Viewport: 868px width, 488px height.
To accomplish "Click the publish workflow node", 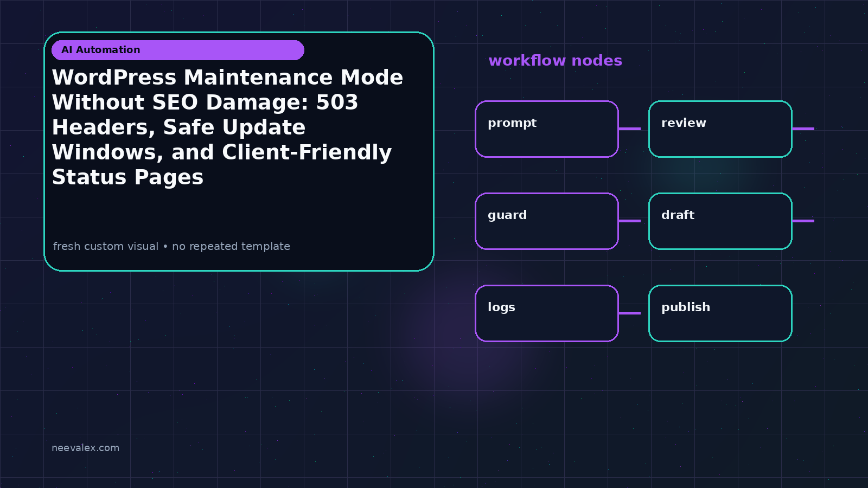I will click(x=720, y=313).
